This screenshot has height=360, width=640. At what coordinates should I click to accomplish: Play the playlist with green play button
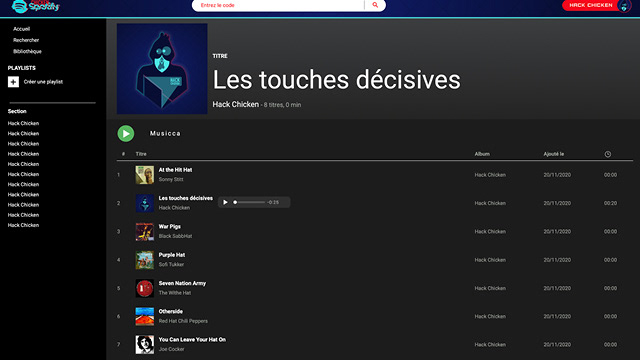tap(126, 133)
